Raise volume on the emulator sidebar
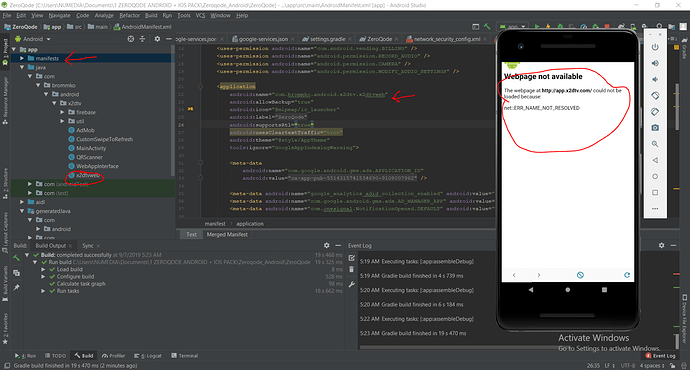 point(655,63)
